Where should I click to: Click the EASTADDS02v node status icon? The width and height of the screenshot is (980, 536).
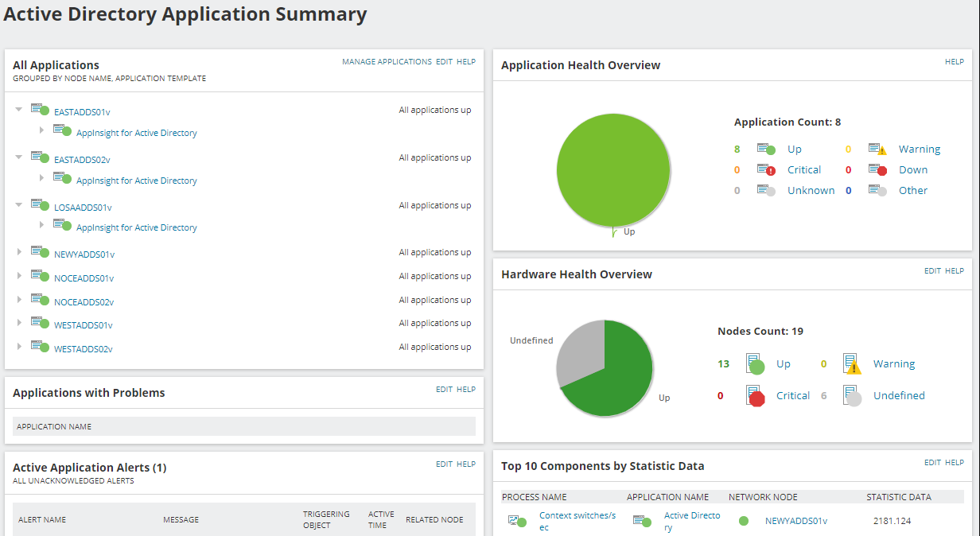(40, 157)
